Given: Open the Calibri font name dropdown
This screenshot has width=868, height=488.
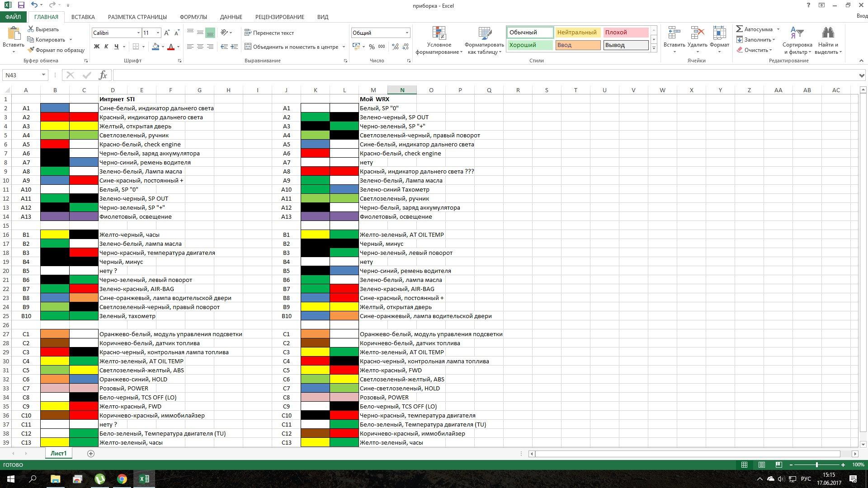Looking at the screenshot, I should tap(138, 33).
